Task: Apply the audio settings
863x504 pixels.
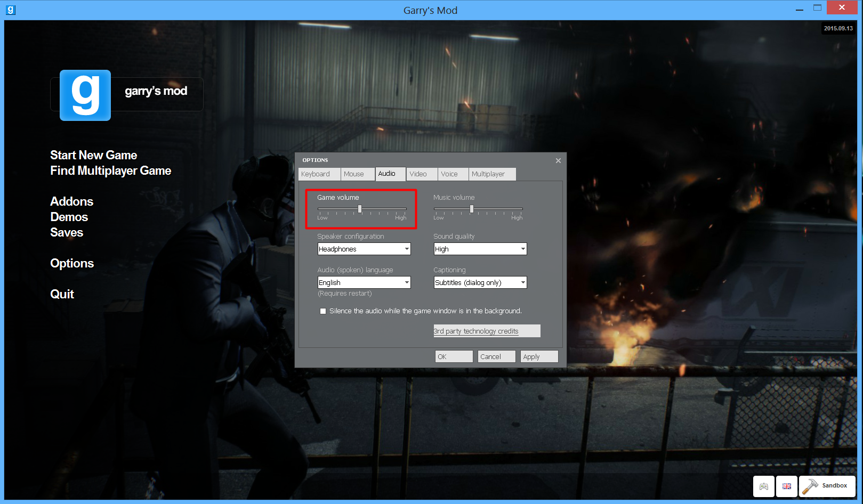Action: coord(539,356)
